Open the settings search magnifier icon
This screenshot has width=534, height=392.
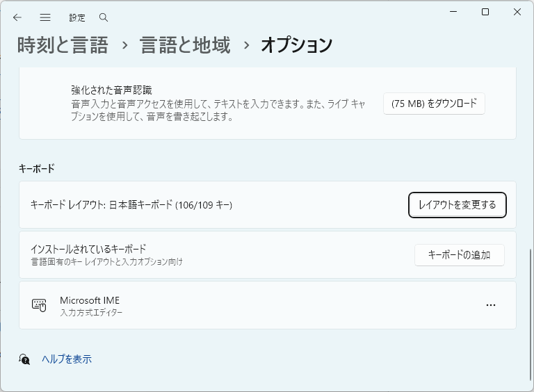click(104, 17)
